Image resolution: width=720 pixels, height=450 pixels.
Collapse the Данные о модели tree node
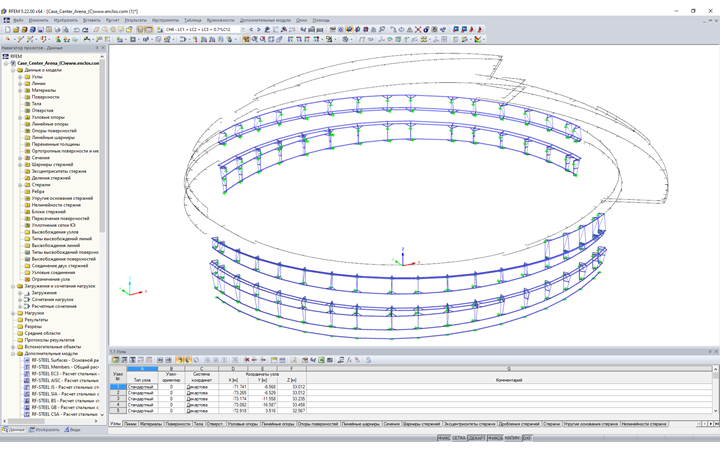click(x=13, y=70)
